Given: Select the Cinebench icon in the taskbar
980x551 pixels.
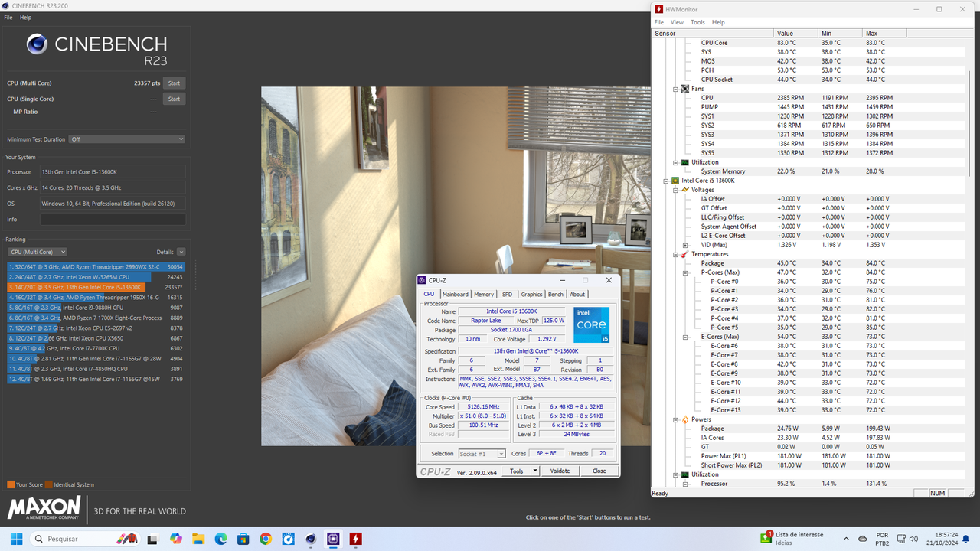Looking at the screenshot, I should pos(310,540).
